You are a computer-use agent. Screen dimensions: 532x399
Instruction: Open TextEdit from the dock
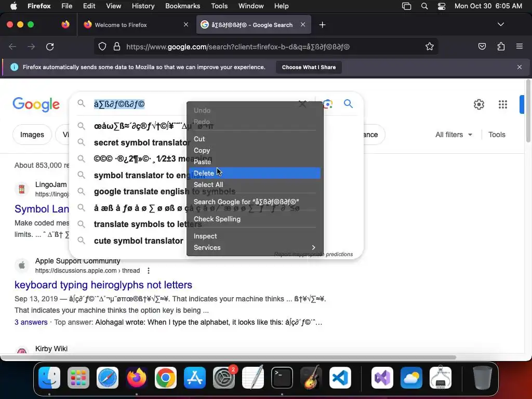tap(253, 378)
